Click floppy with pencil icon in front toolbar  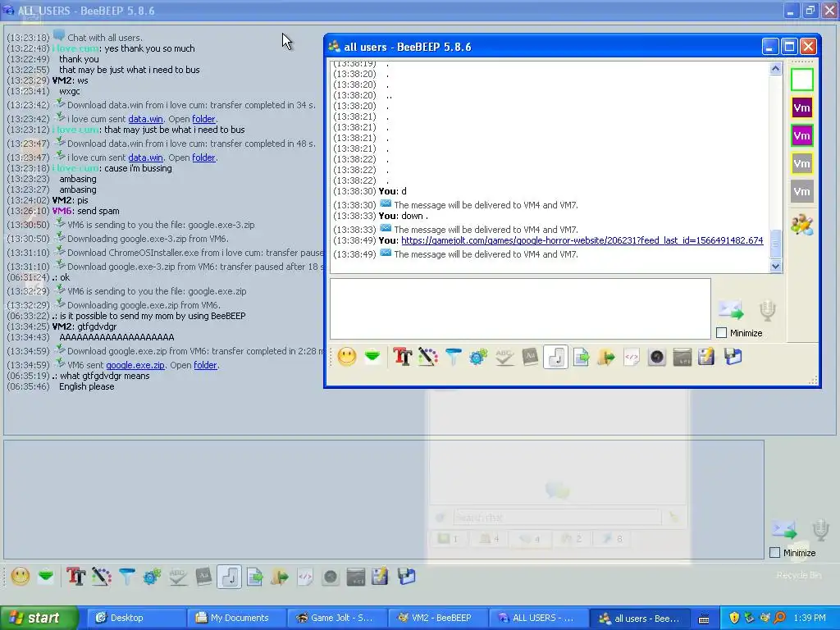pos(706,357)
